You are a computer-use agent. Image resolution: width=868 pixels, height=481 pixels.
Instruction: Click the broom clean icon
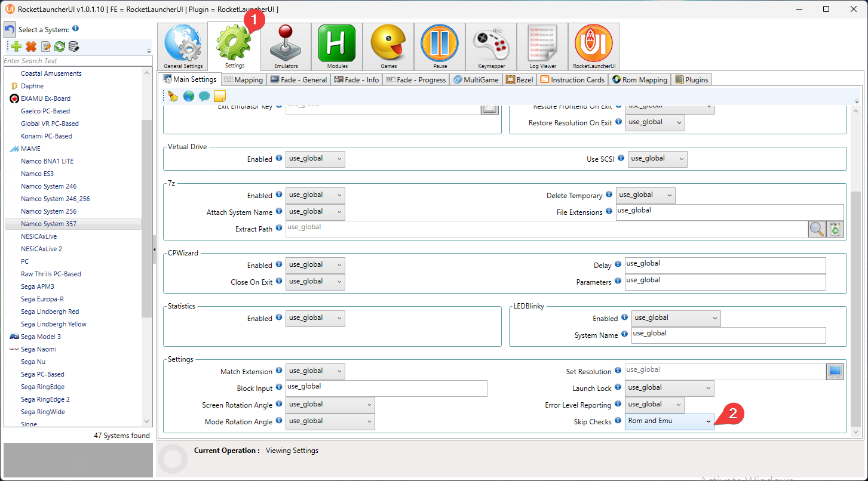[x=173, y=96]
